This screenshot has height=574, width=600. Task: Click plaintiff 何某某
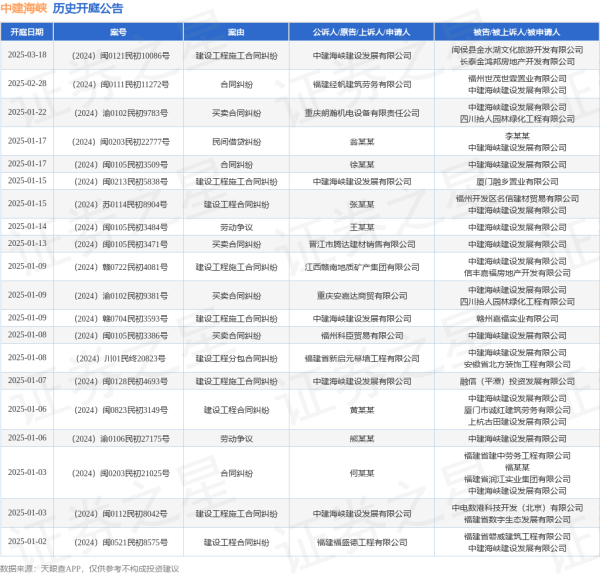362,473
